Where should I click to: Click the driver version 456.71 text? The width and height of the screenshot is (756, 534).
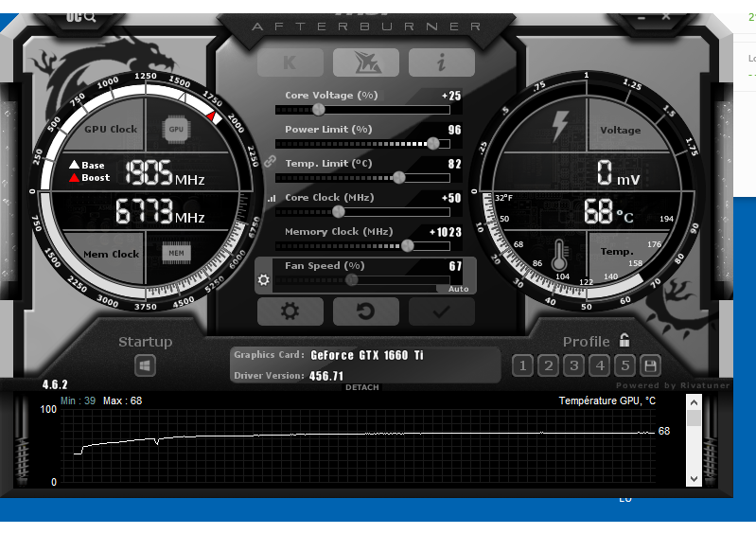(x=326, y=376)
